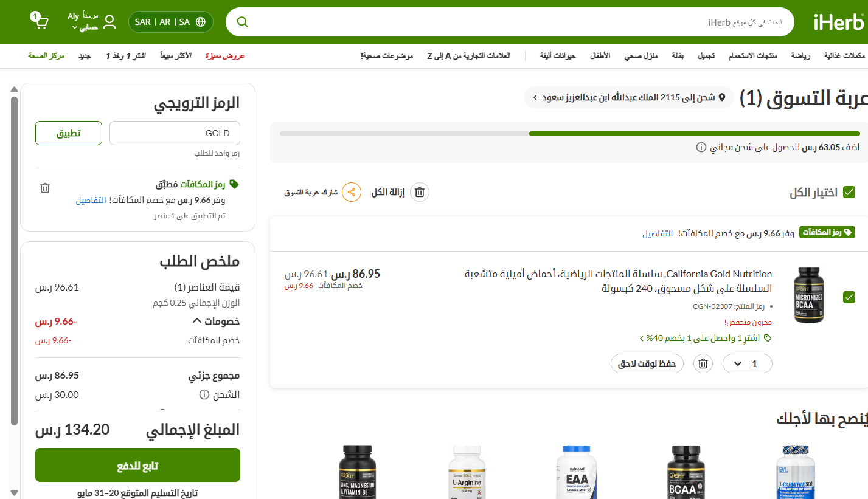Uncheck the Micronized BCAA item checkbox
868x499 pixels.
coord(849,297)
